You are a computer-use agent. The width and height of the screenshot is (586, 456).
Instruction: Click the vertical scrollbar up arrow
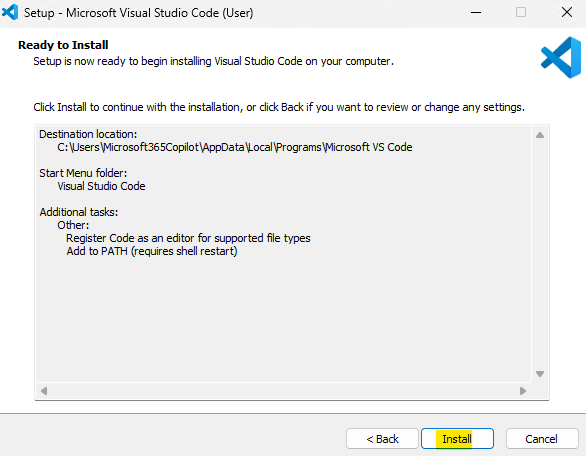point(540,135)
